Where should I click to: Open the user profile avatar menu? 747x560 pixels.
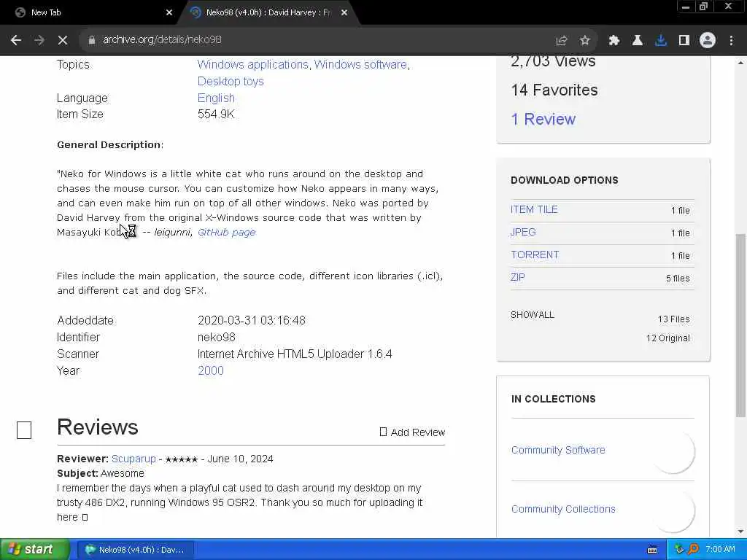[708, 41]
